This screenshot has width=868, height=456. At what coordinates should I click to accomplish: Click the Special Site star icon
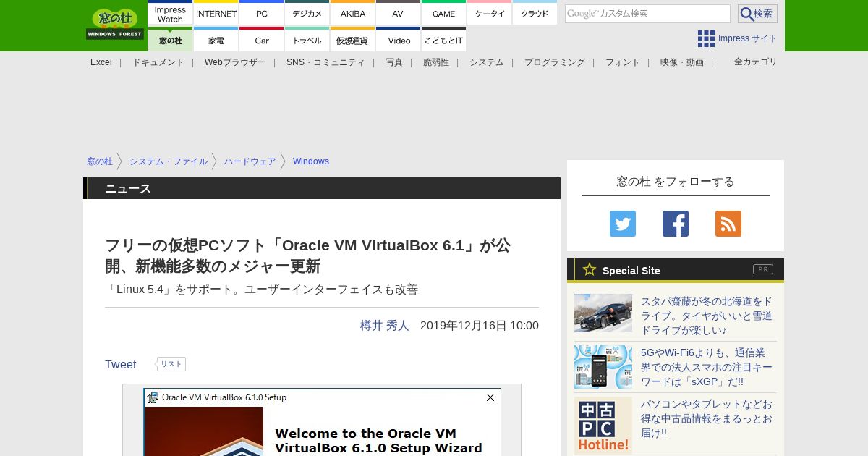click(x=590, y=269)
